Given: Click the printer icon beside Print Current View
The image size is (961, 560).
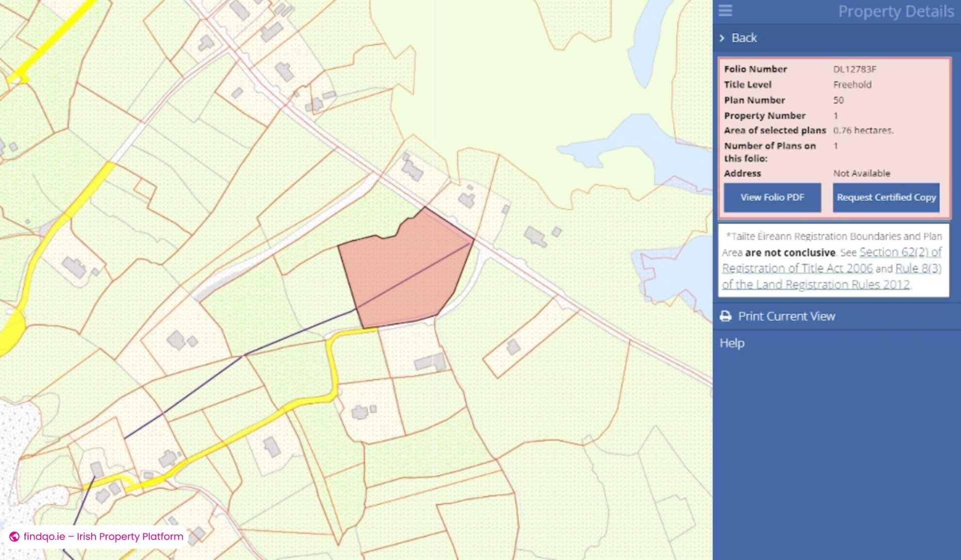Looking at the screenshot, I should tap(725, 315).
